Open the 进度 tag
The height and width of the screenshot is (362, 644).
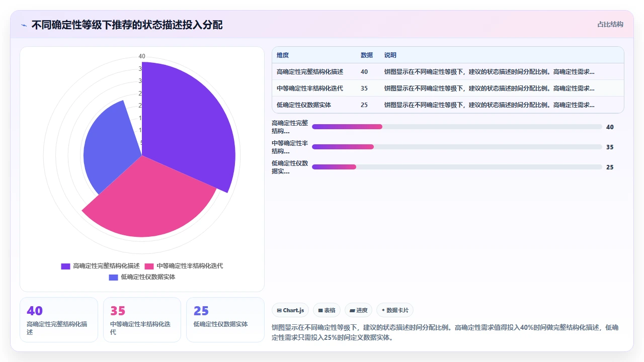pyautogui.click(x=359, y=310)
